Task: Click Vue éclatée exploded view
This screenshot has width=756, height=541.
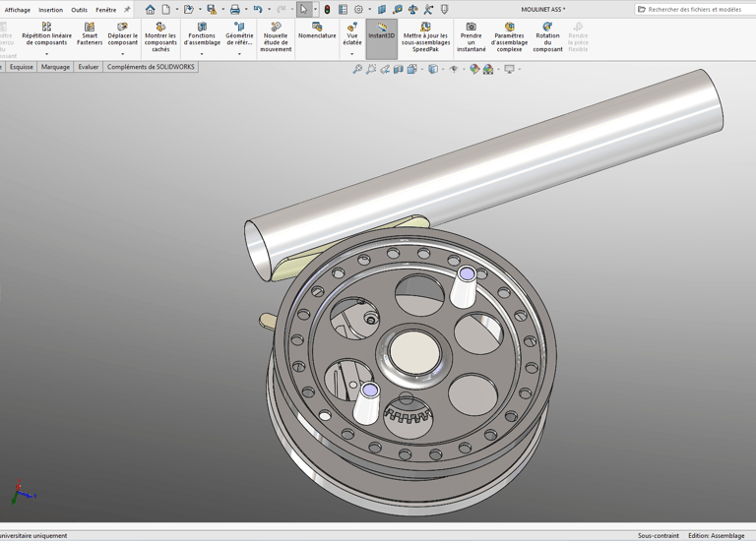Action: point(352,34)
